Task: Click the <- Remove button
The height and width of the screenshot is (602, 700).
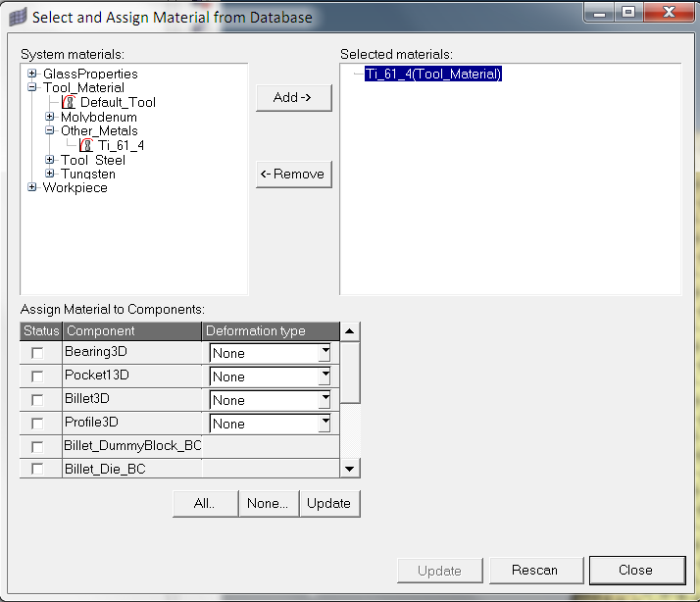Action: coord(294,175)
